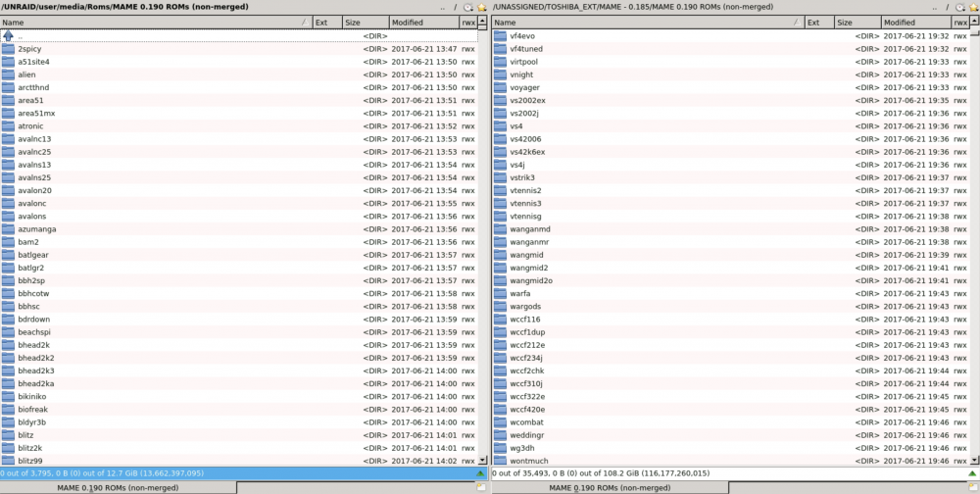Toggle left panel popup with green arrow
Viewport: 980px width, 494px height.
480,473
